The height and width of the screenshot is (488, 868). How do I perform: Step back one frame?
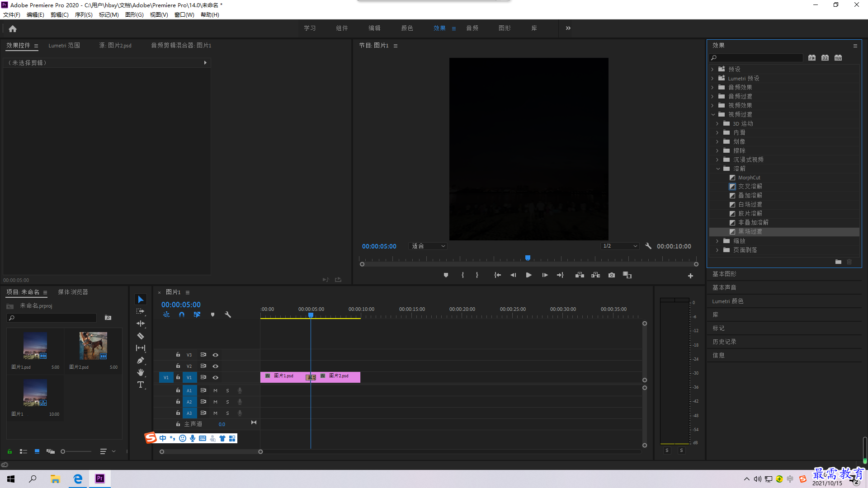point(513,275)
